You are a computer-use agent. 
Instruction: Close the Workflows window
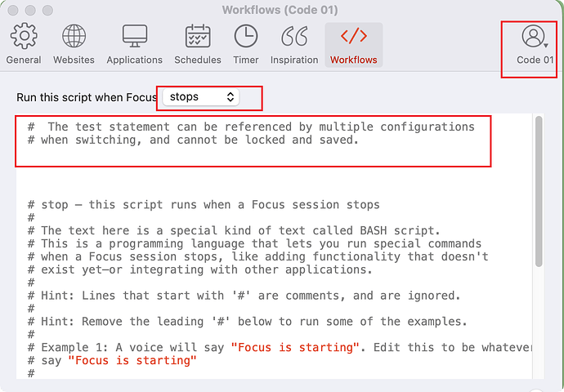(x=12, y=11)
